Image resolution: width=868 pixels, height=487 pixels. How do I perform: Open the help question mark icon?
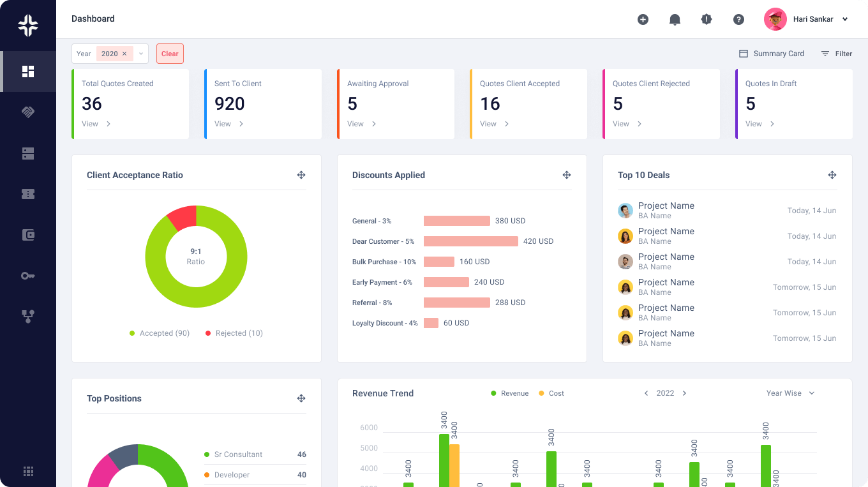(738, 20)
